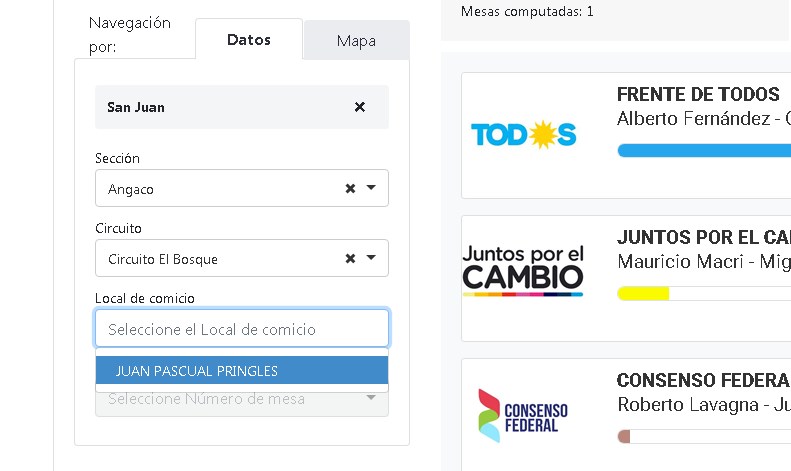Image resolution: width=791 pixels, height=471 pixels.
Task: Click the Frente de Todos logo
Action: coord(523,134)
